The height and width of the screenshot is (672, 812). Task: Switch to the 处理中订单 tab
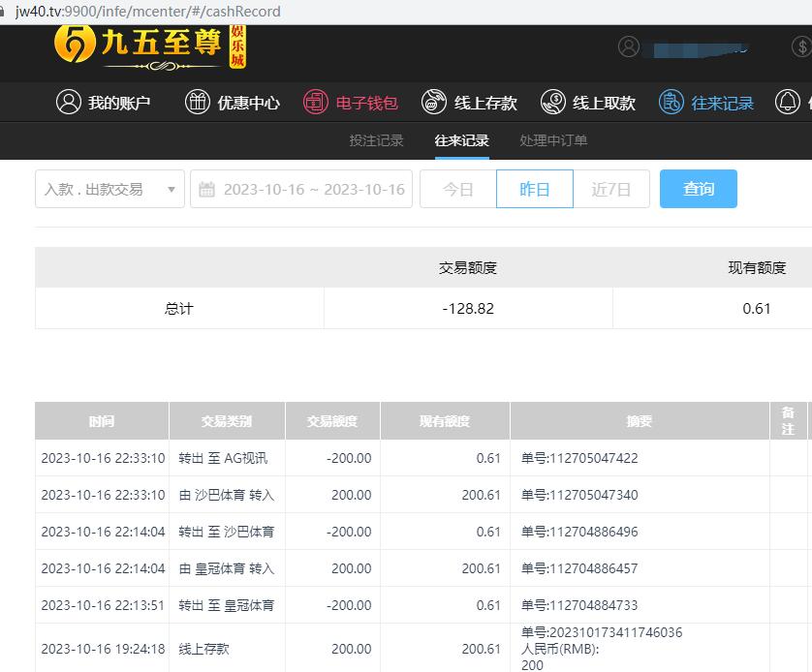pyautogui.click(x=553, y=140)
